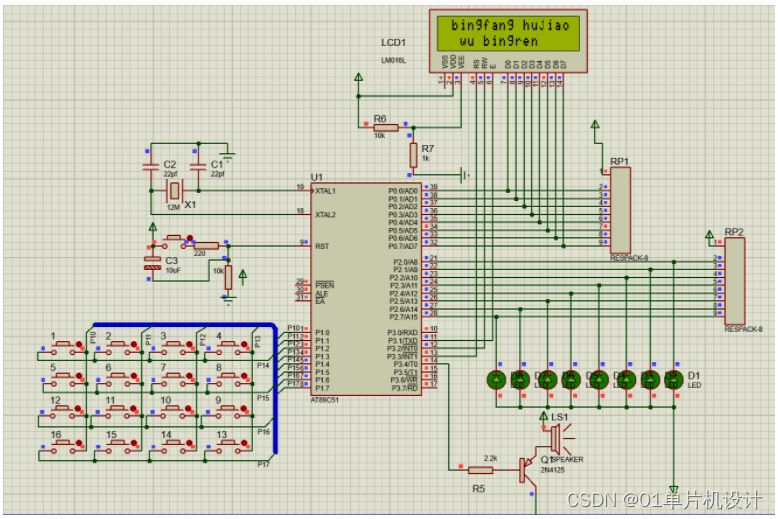
Task: Click the P17 bus wire label
Action: [x=263, y=464]
